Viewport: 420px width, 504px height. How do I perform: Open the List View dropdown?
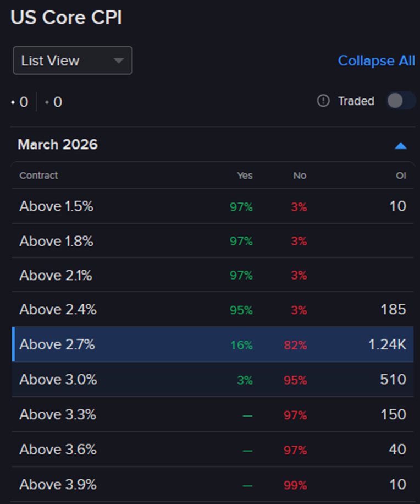(72, 61)
